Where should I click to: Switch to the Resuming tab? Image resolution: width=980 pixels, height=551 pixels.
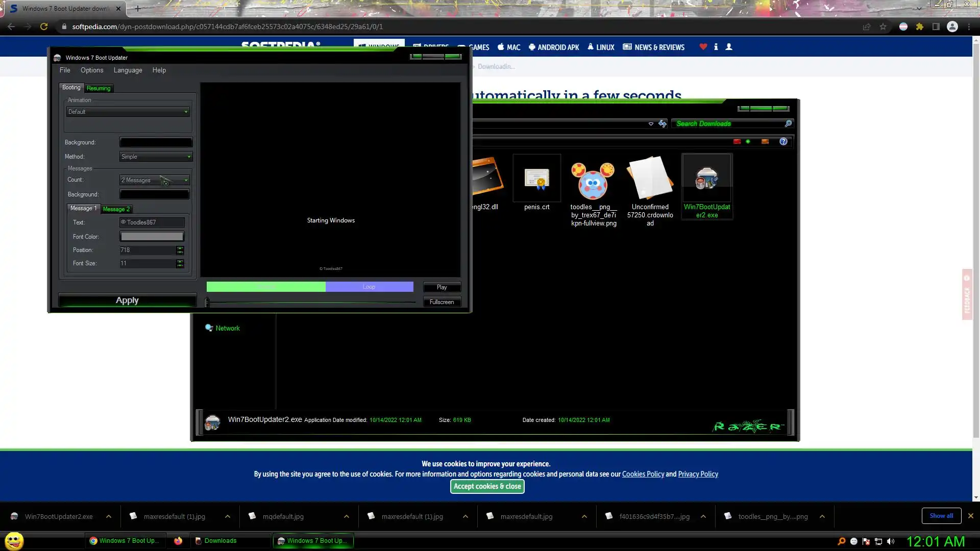[99, 88]
